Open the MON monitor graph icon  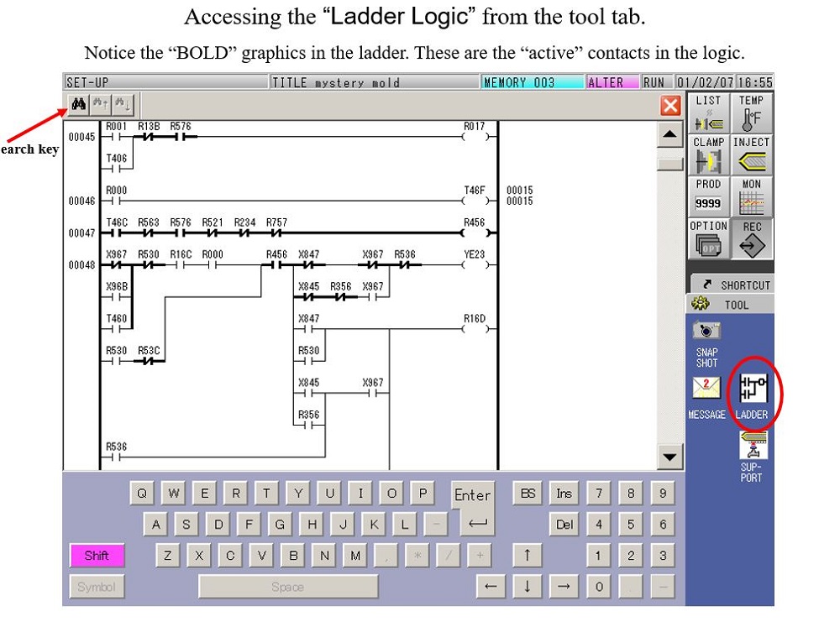(752, 195)
